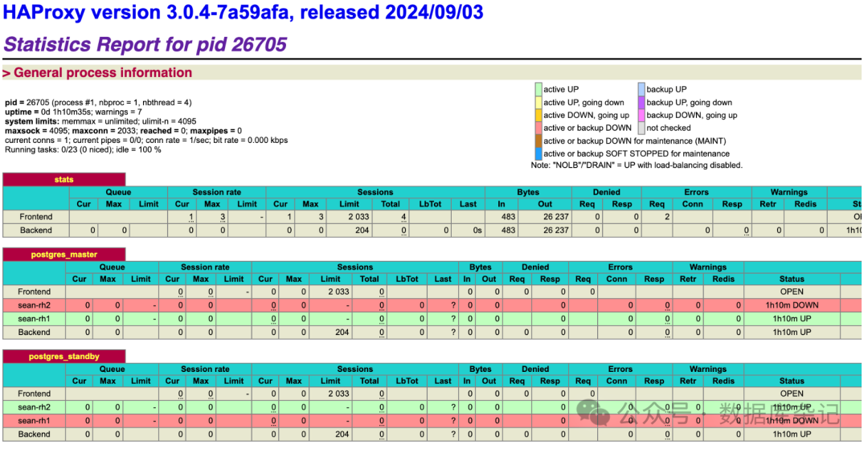Click the 'Errors' header in stats table
The height and width of the screenshot is (449, 868).
pos(696,192)
